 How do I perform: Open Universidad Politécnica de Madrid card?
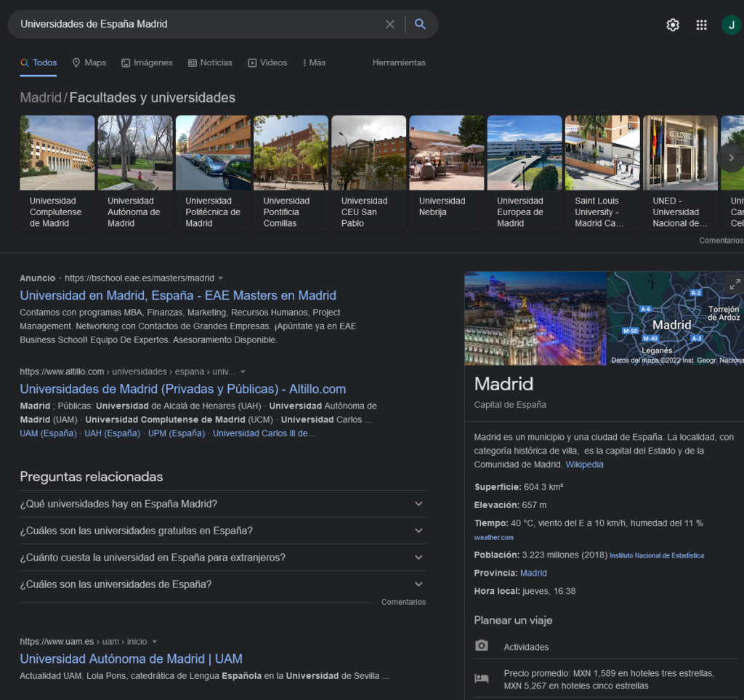(x=213, y=173)
